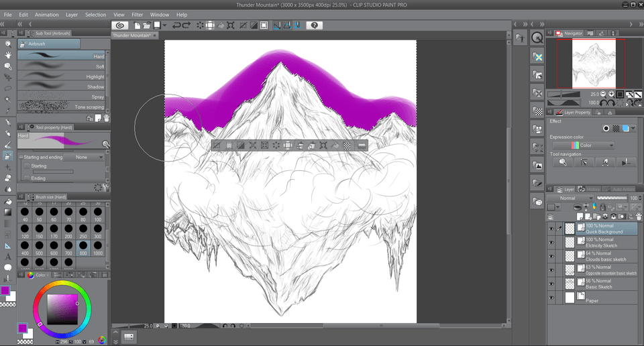Select the Hand (move canvas) tool
The image size is (644, 346).
(8, 54)
